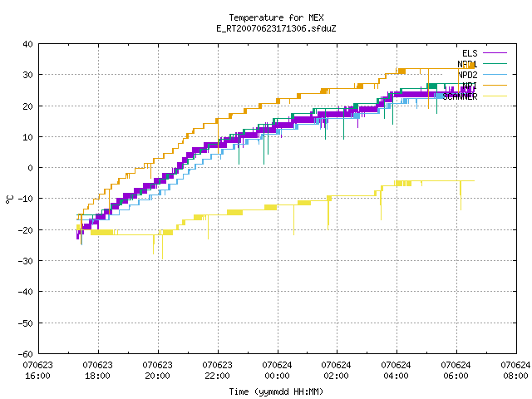The image size is (532, 399).
Task: Click the 'Time (yymmdd HH:MM)' axis title
Action: pos(276,392)
